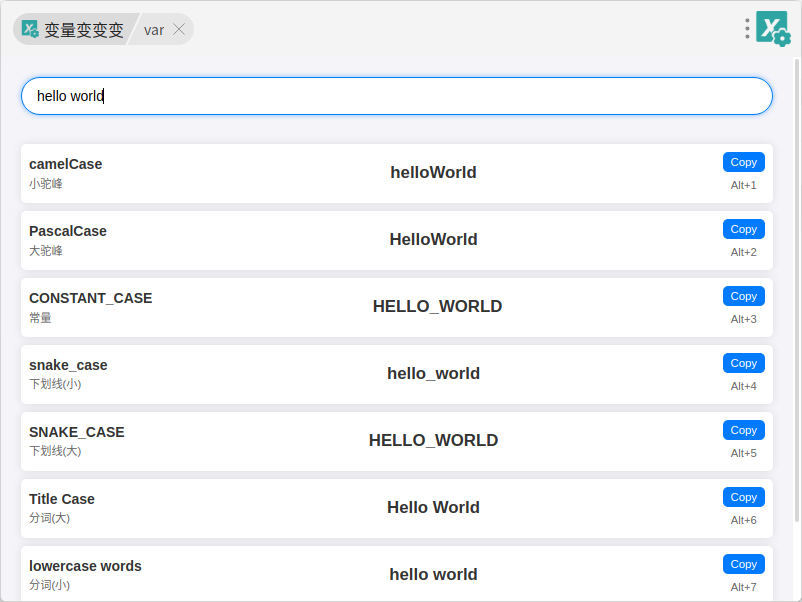
Task: Focus the hello world input field
Action: (396, 96)
